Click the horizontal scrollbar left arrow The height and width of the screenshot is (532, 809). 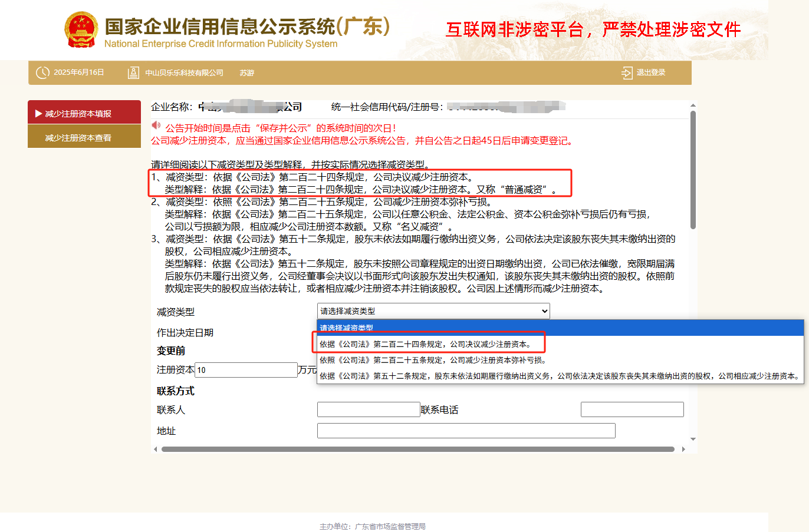point(155,449)
